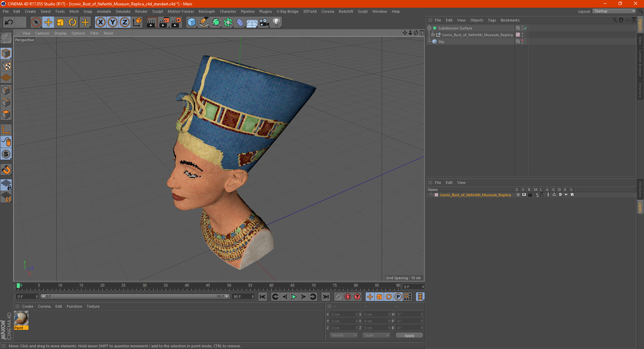The height and width of the screenshot is (349, 644).
Task: Open the Objects manager Tags menu
Action: click(x=492, y=20)
